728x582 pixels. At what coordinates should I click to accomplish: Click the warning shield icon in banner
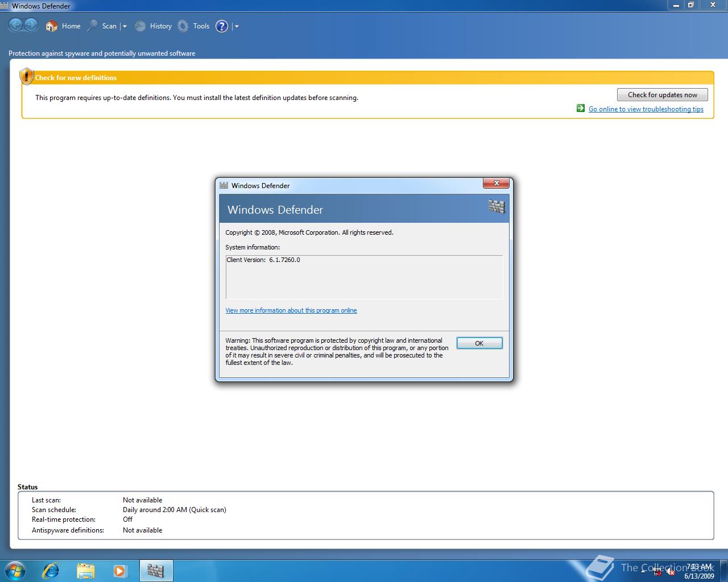point(26,77)
